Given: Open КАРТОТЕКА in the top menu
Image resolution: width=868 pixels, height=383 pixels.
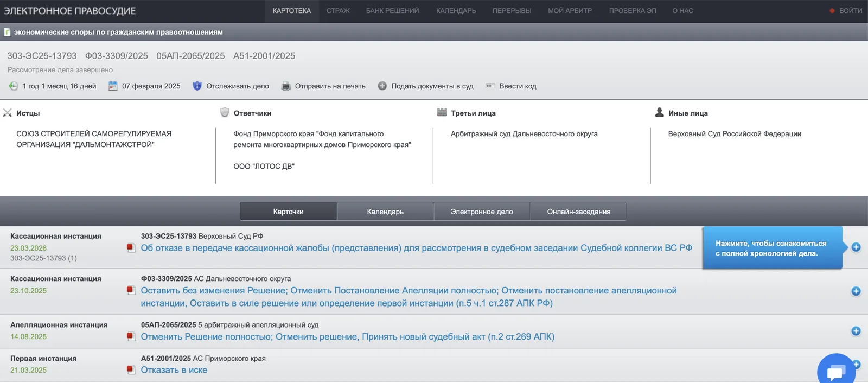Looking at the screenshot, I should click(x=292, y=11).
